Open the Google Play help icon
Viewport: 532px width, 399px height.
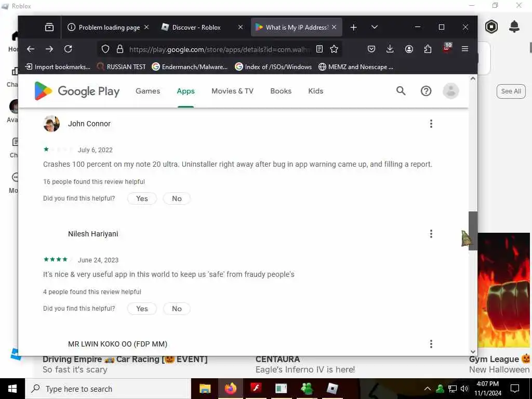point(426,91)
